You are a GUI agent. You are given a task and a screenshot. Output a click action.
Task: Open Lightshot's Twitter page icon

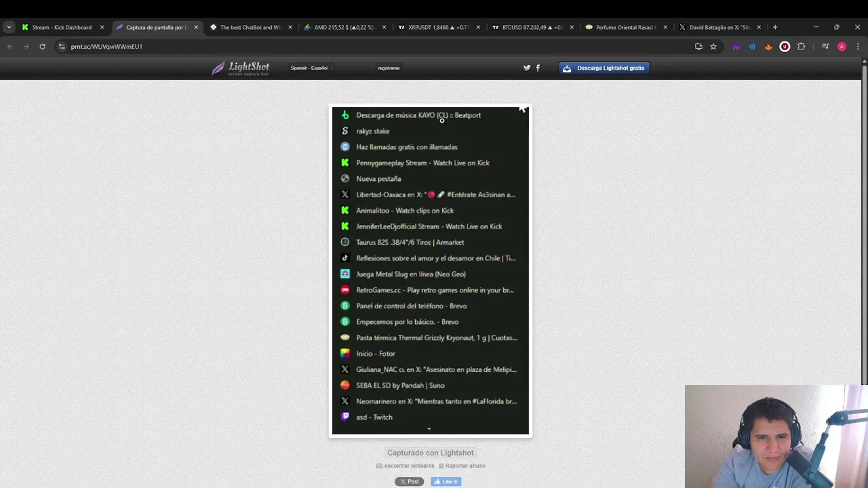click(x=527, y=68)
